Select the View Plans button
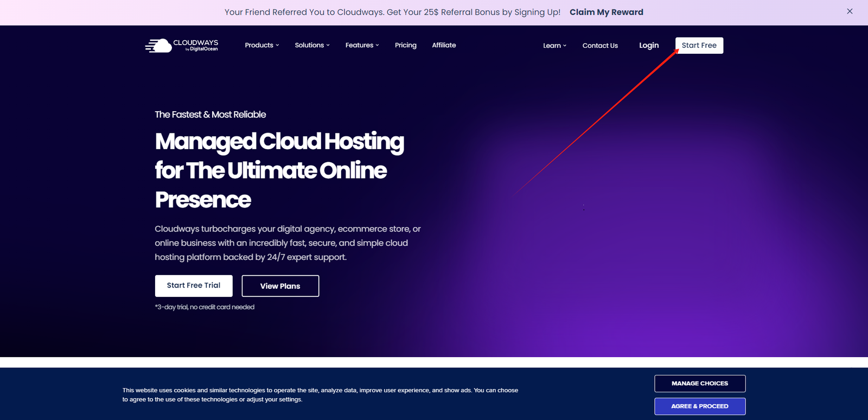This screenshot has width=868, height=420. (x=280, y=286)
